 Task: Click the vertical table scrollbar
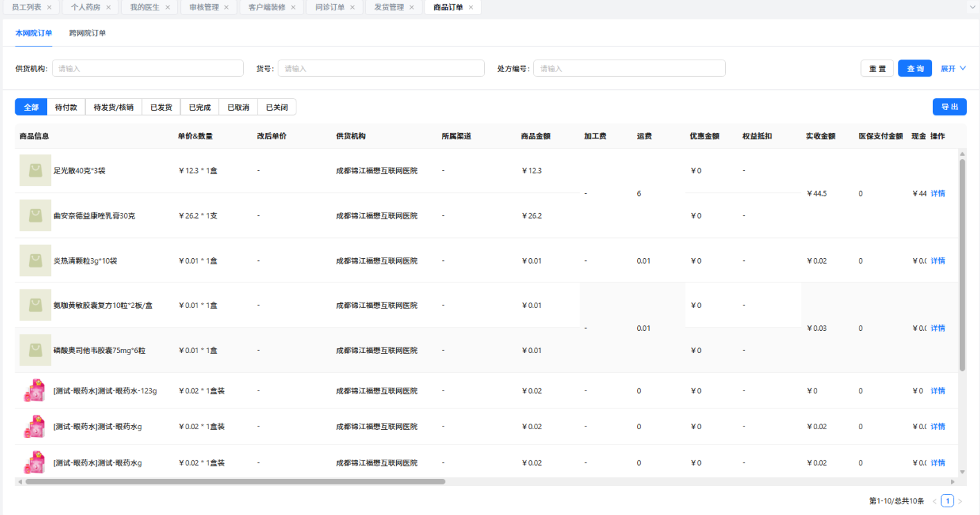coord(962,265)
